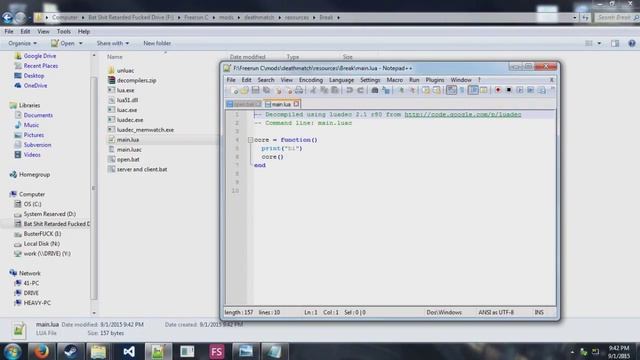Click the Zoom Out icon in Notepad++

point(412,90)
